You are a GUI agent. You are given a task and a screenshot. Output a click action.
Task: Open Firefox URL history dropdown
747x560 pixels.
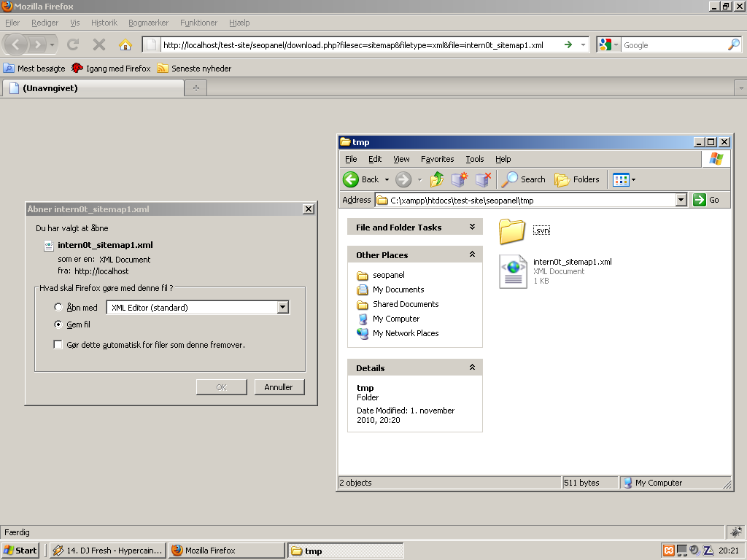[x=583, y=44]
